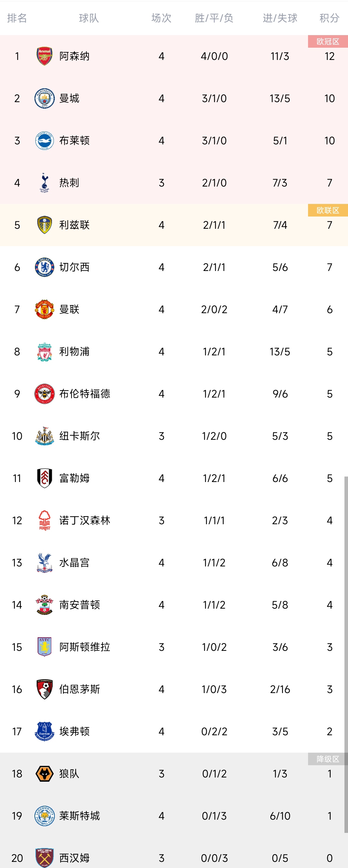
Task: Tap the 降级区 label tag
Action: point(328,759)
